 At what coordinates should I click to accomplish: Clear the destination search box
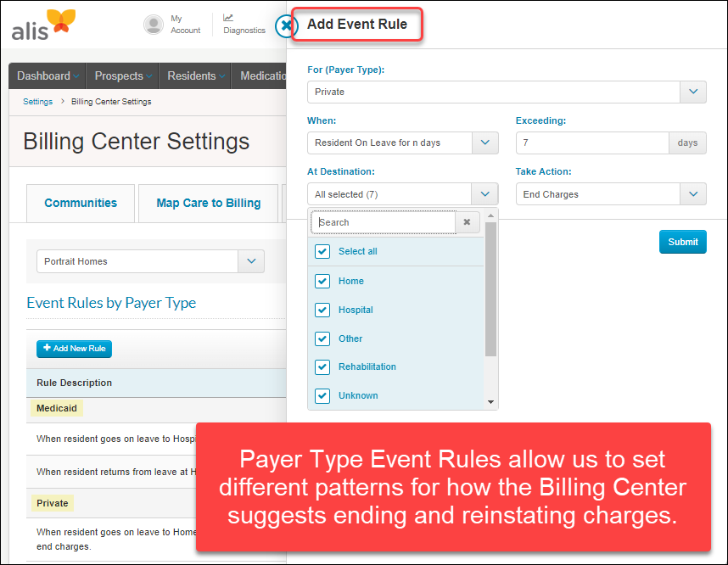pos(467,222)
